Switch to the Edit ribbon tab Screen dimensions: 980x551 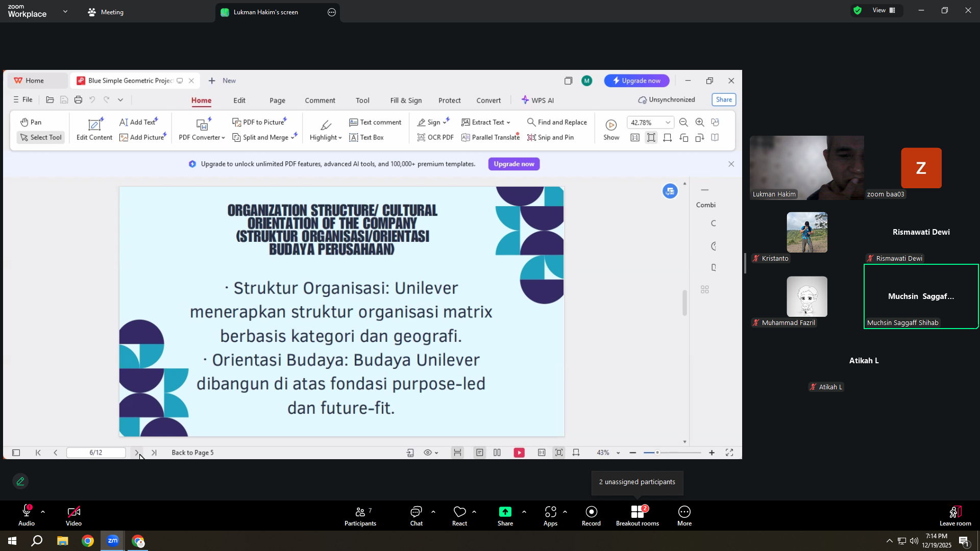pos(239,101)
